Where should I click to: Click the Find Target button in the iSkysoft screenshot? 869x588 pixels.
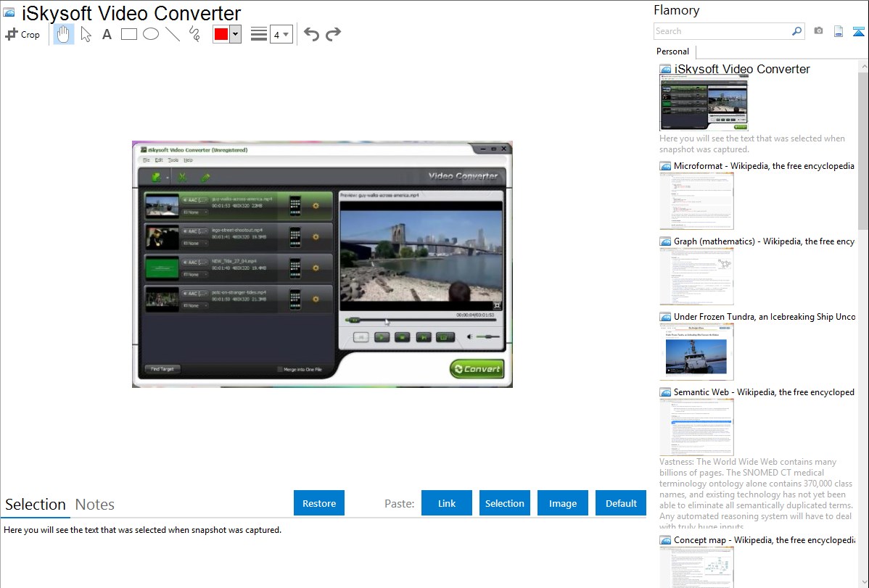coord(162,369)
